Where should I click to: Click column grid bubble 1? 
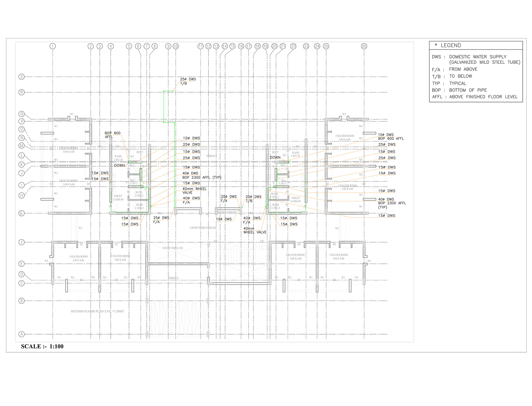53,46
